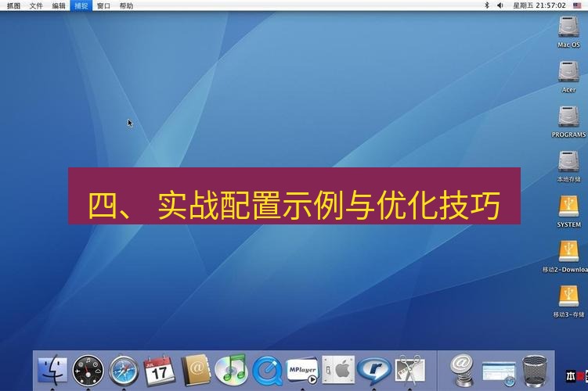Open the 帮助 menu
Screen dimensions: 588x391
(126, 5)
